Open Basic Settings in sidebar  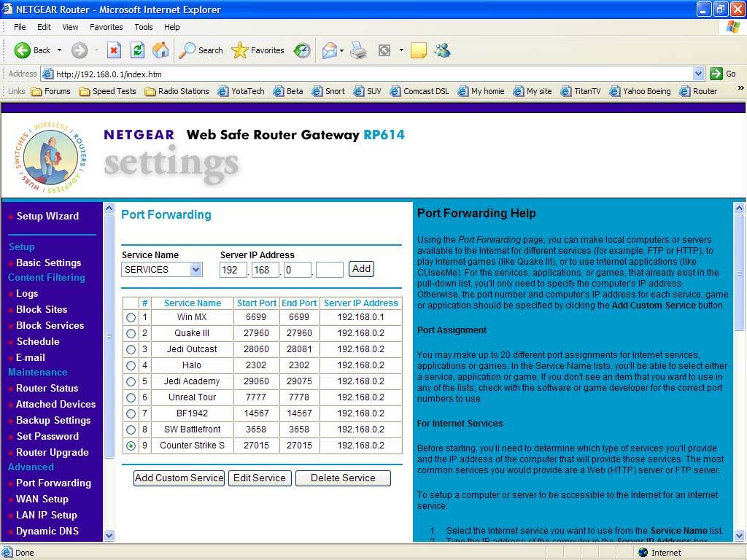pos(49,262)
